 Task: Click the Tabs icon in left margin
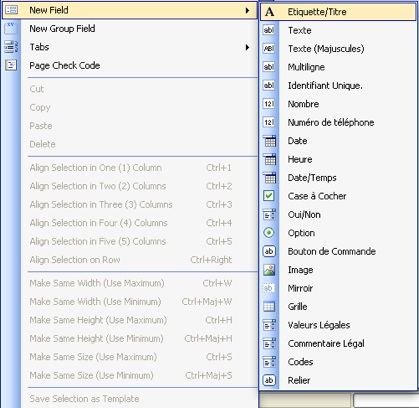coord(11,47)
